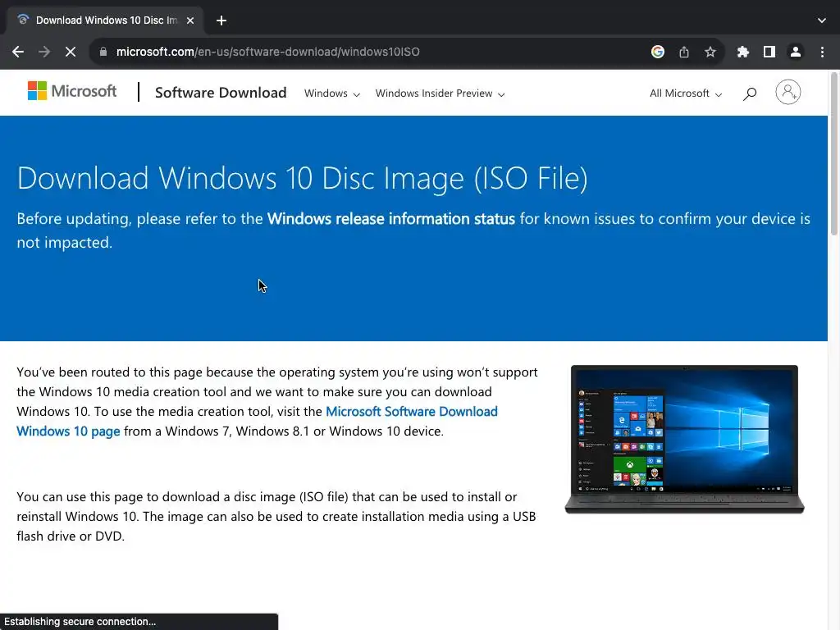Toggle the browser side panel

769,52
